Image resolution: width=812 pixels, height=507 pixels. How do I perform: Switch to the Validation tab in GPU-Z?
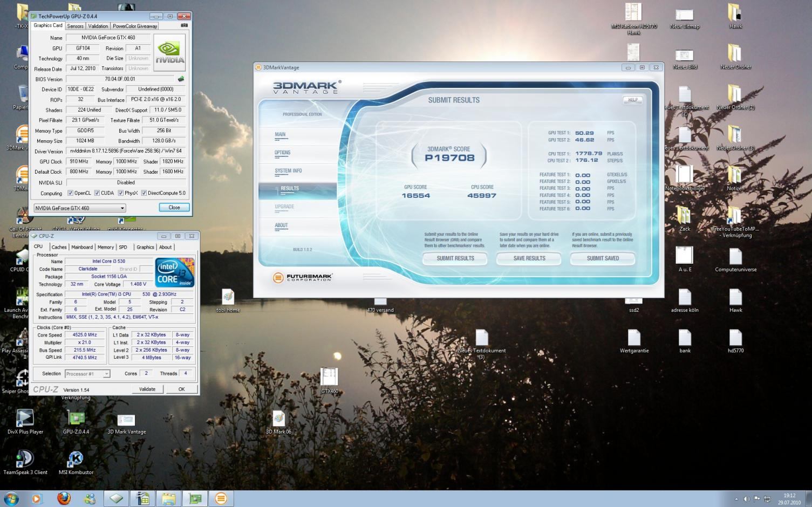coord(98,26)
